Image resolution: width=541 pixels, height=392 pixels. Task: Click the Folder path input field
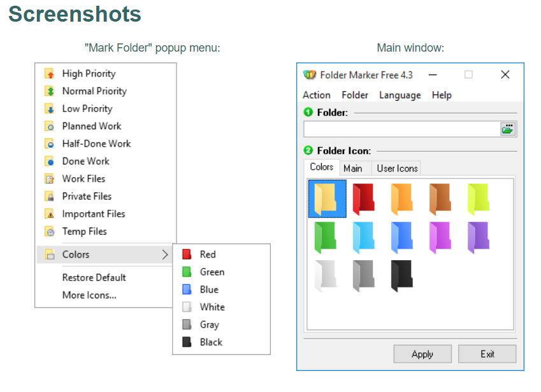click(x=402, y=129)
